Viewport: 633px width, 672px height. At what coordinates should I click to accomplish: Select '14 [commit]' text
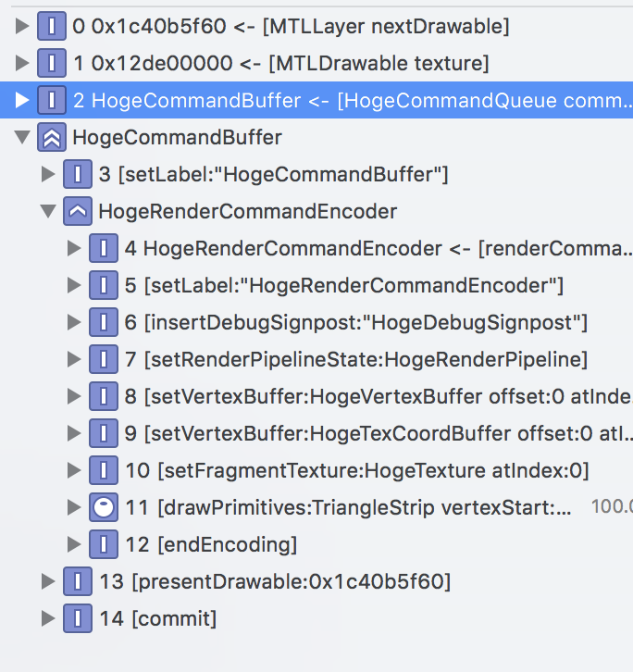157,619
